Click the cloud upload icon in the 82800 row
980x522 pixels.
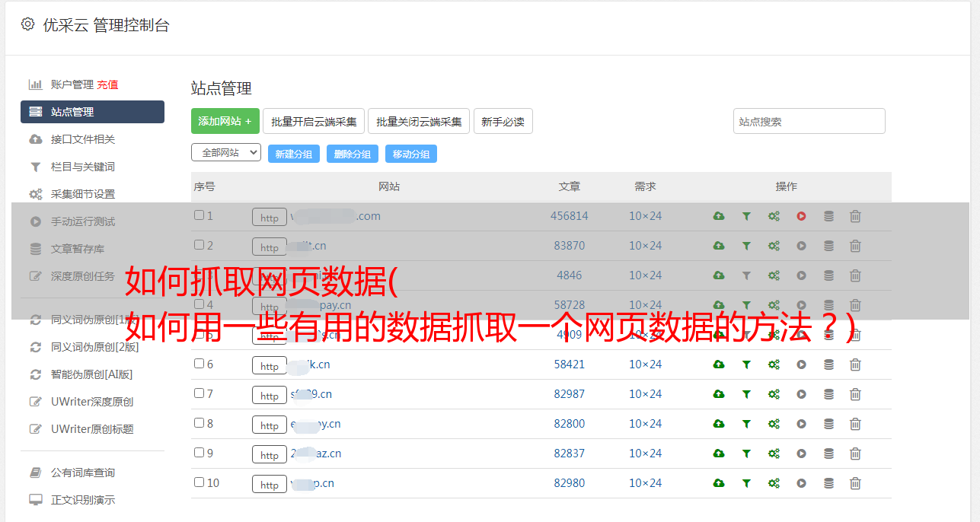(x=719, y=424)
